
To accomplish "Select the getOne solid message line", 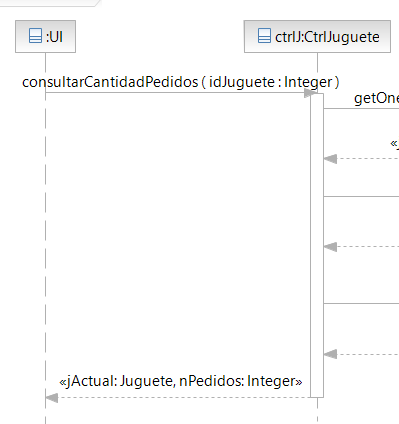I will (x=361, y=108).
